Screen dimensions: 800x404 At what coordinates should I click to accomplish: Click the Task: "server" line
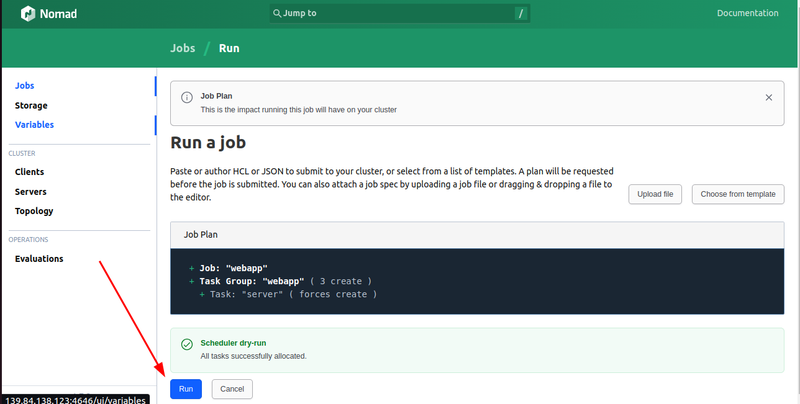[288, 294]
